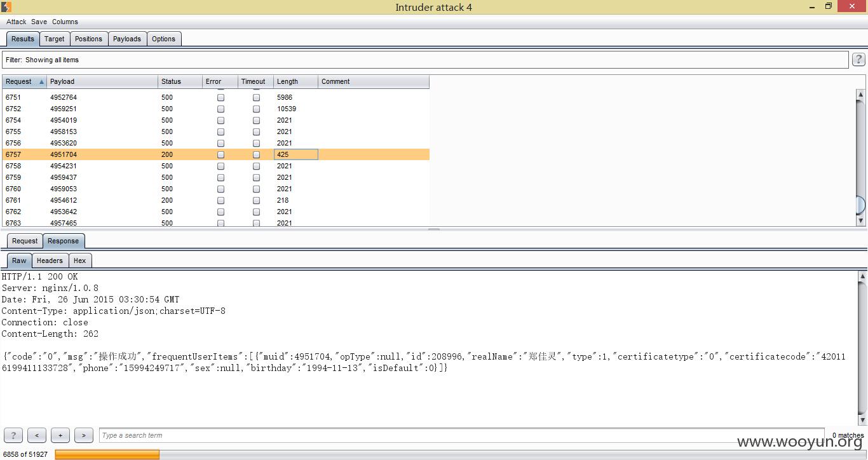
Task: Toggle Timeout checkbox for request 6752
Action: click(256, 109)
